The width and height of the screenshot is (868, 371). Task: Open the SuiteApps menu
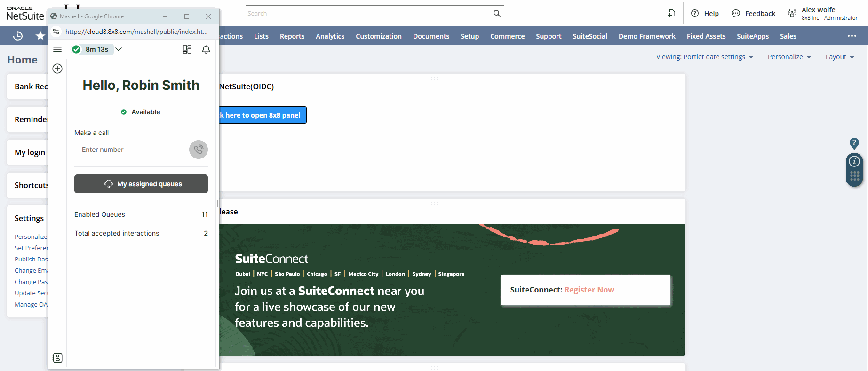(x=753, y=36)
